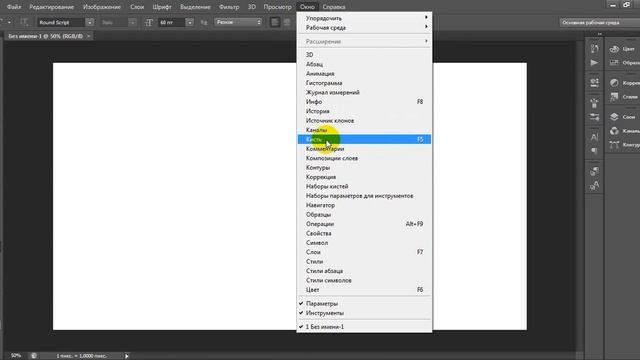Choose Источник клонов menu entry
Screen dimensions: 640x360
point(364,121)
